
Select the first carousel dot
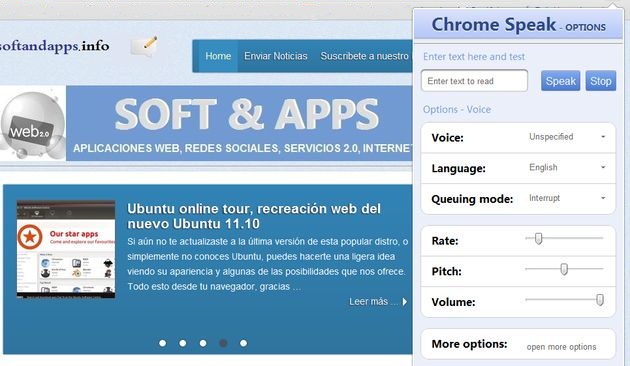162,343
